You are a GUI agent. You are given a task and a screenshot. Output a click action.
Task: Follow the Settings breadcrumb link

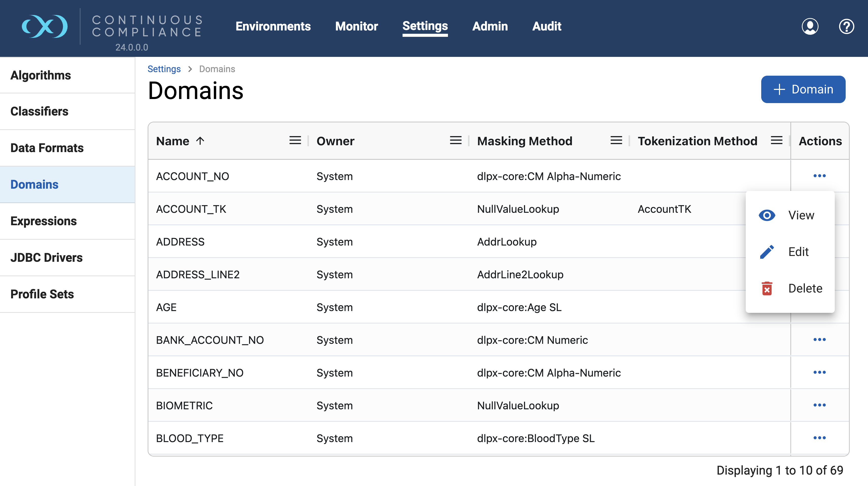(x=164, y=69)
